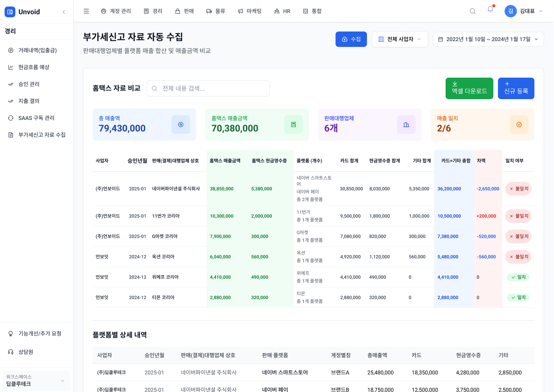
Task: Click 판매 플랫폼 header in detail table
Action: click(x=275, y=355)
